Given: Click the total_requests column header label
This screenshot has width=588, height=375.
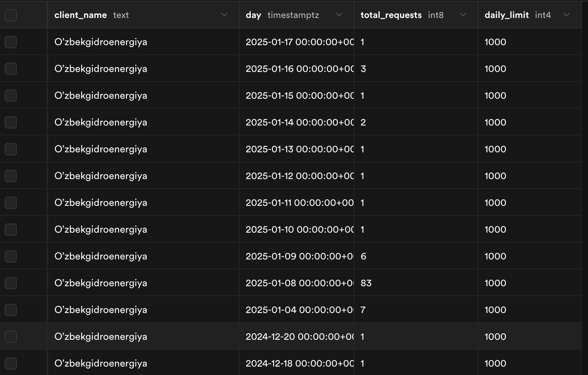Looking at the screenshot, I should pyautogui.click(x=391, y=15).
